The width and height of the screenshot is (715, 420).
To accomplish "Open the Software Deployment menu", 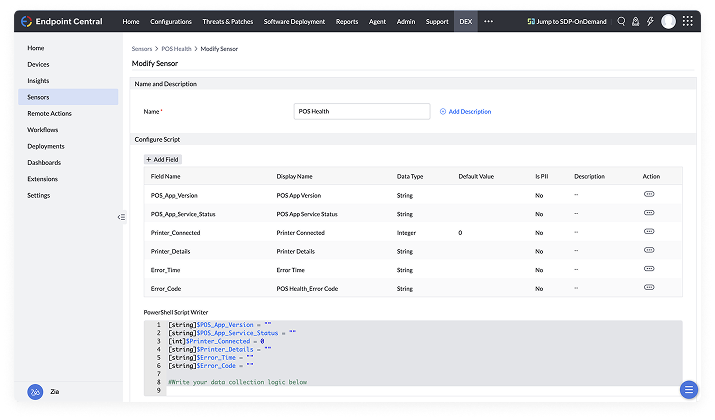I will pos(291,21).
